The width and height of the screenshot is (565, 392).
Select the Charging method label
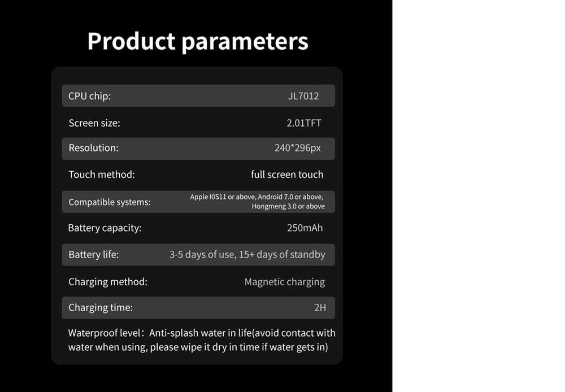point(108,282)
